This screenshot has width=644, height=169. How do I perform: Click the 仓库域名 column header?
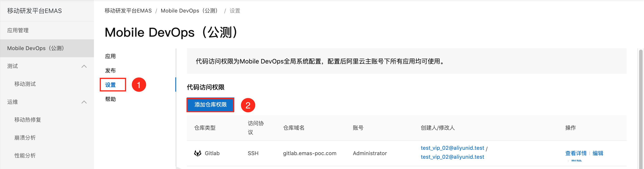[294, 128]
